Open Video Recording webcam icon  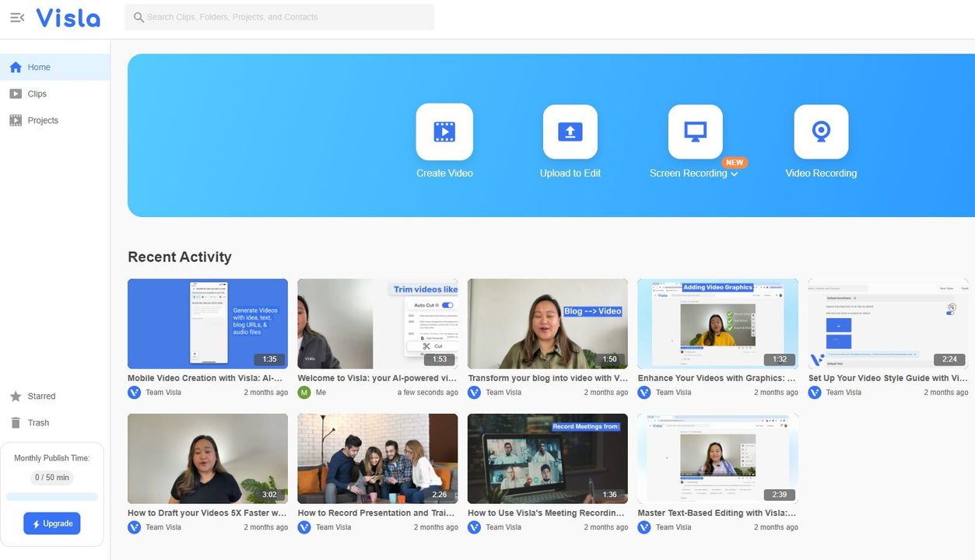821,131
